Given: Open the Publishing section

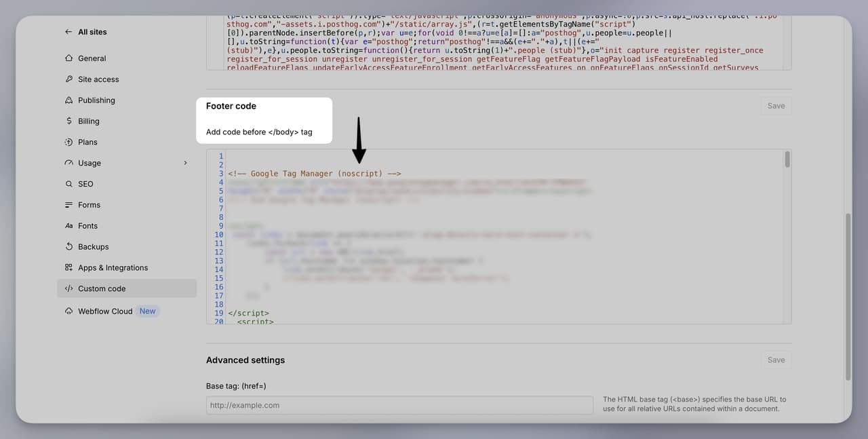Looking at the screenshot, I should pos(127,100).
